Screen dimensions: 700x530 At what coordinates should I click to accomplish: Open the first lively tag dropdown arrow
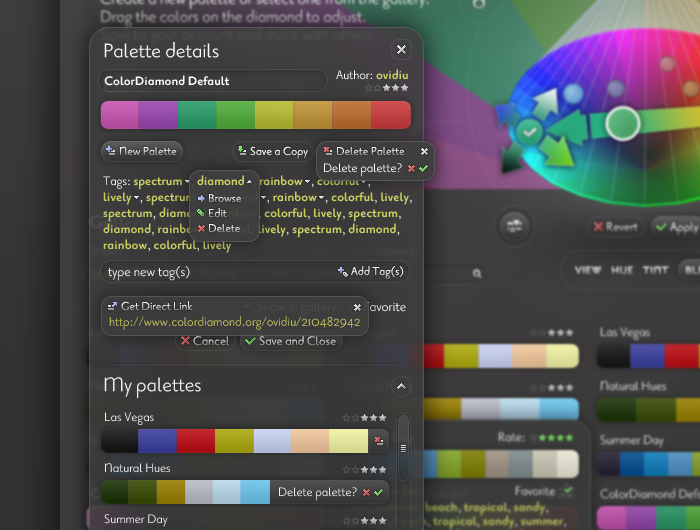coord(136,198)
